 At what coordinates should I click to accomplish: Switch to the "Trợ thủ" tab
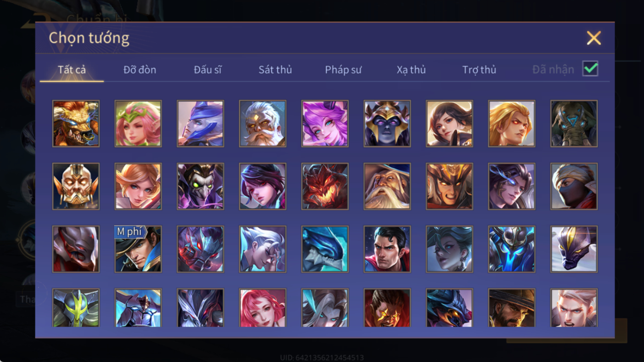tap(479, 70)
